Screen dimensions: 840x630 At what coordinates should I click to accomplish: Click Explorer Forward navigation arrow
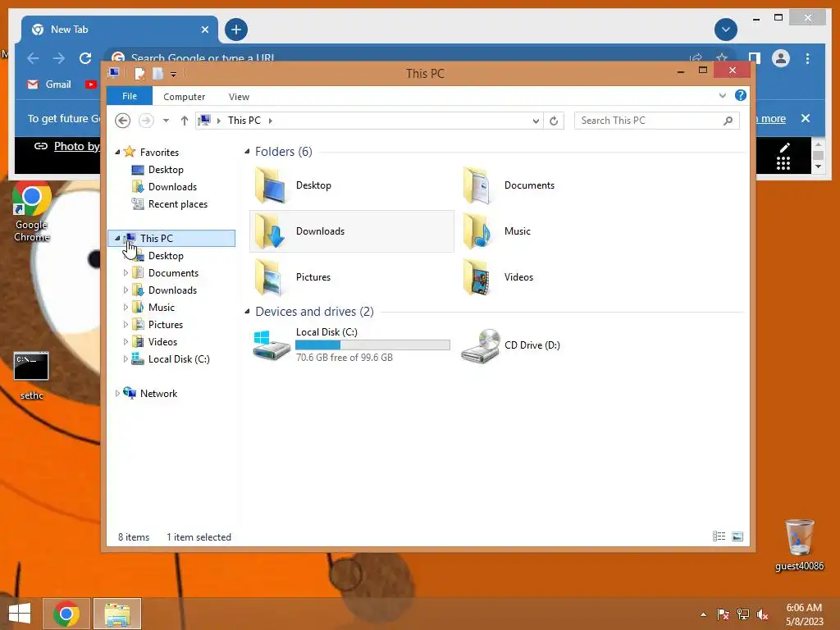pos(146,121)
